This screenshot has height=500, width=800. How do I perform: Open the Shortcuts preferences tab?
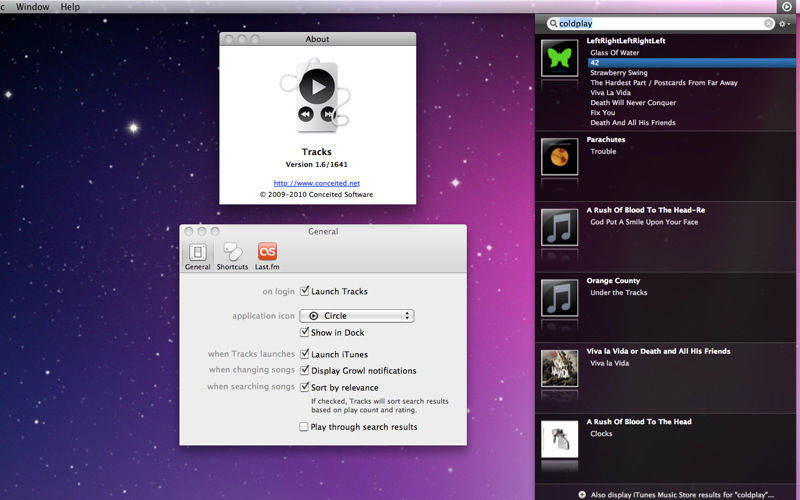[232, 257]
